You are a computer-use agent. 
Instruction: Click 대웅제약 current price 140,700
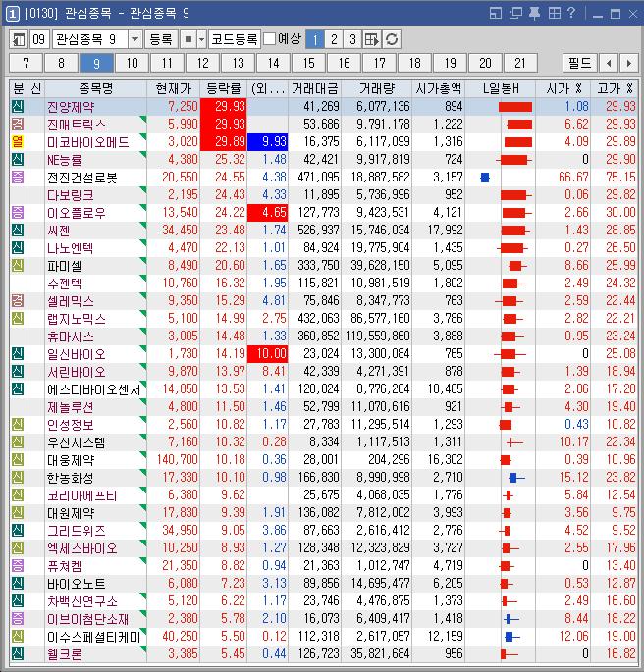coord(177,460)
